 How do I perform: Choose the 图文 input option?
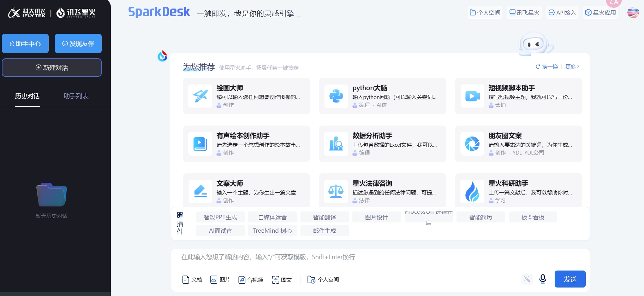pyautogui.click(x=282, y=279)
